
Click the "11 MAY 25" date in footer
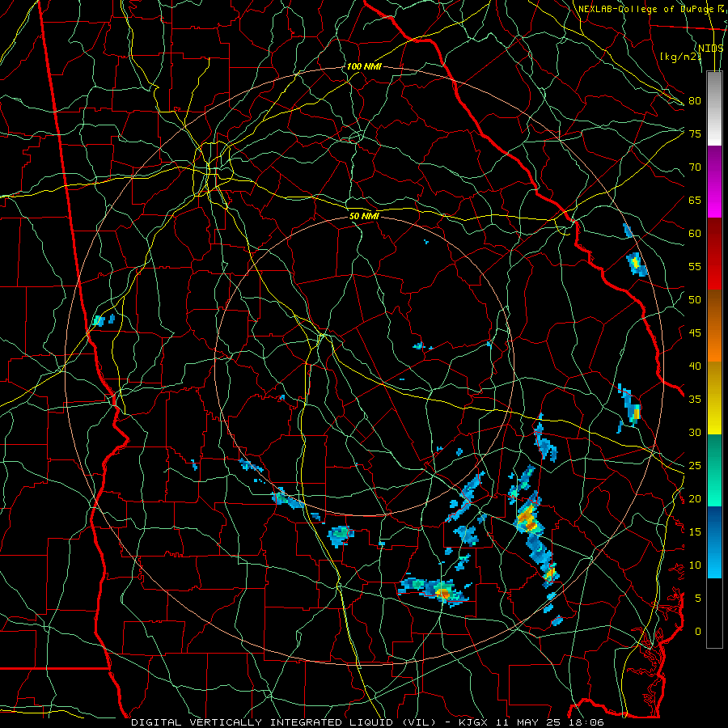click(529, 722)
